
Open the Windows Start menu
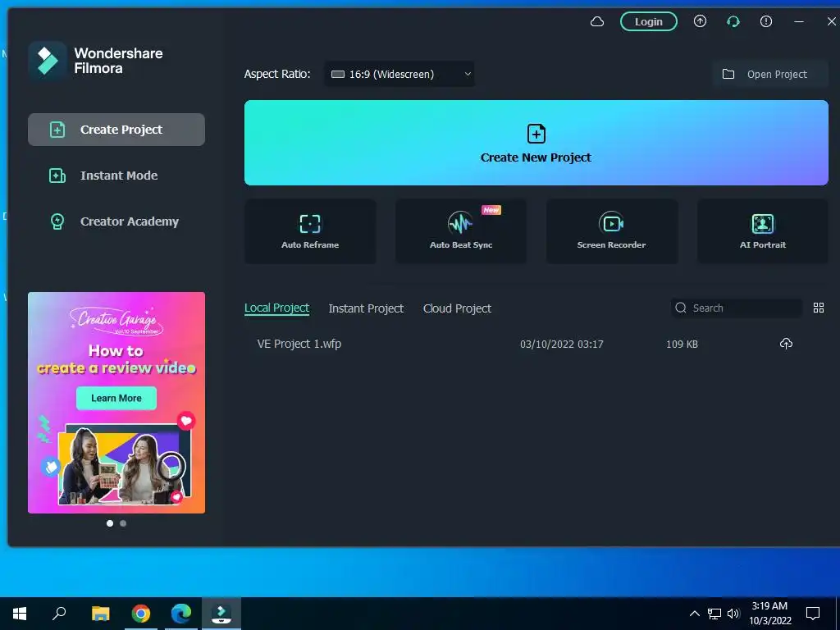point(20,614)
